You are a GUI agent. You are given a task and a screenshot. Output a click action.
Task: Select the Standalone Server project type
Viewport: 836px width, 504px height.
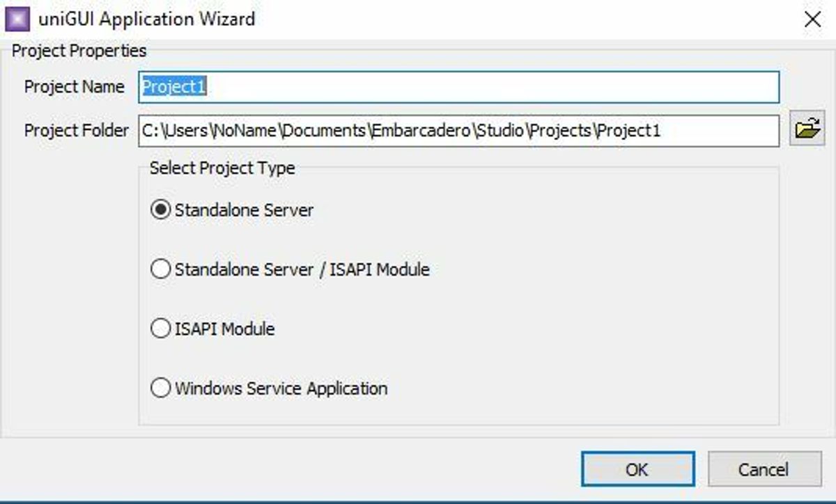[x=160, y=208]
